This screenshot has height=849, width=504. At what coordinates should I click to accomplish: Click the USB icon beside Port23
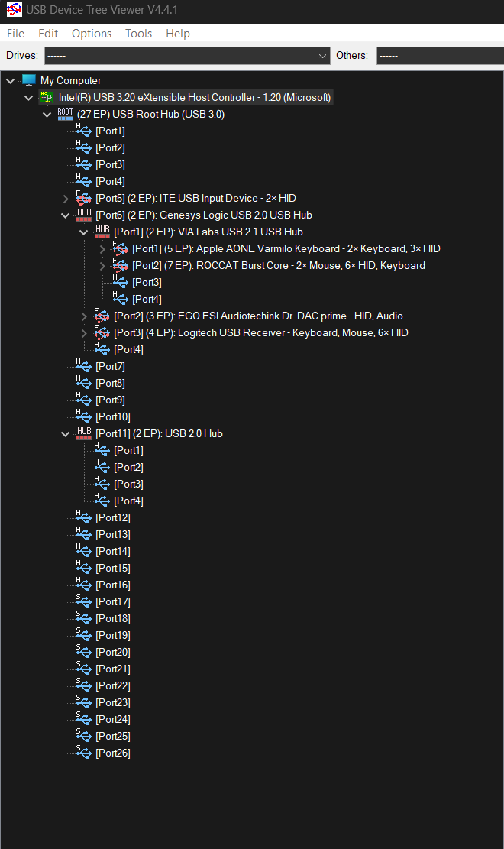click(83, 702)
